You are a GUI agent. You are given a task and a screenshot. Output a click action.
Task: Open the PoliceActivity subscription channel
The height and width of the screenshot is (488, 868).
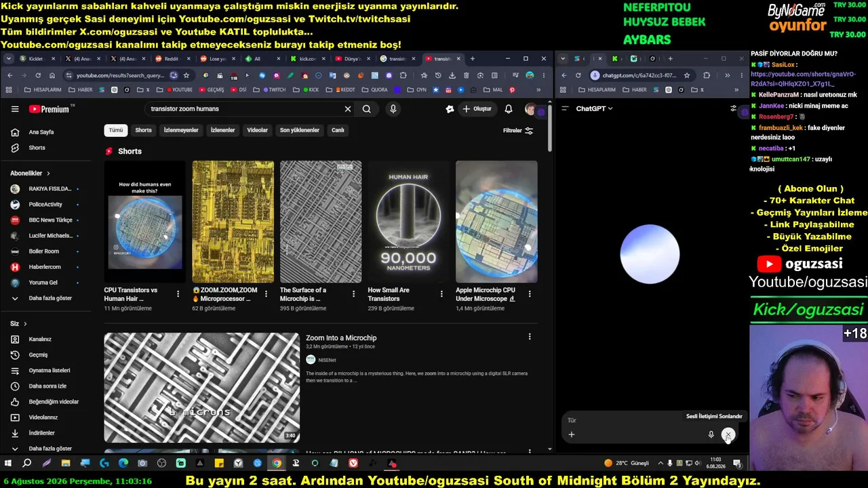click(x=45, y=205)
